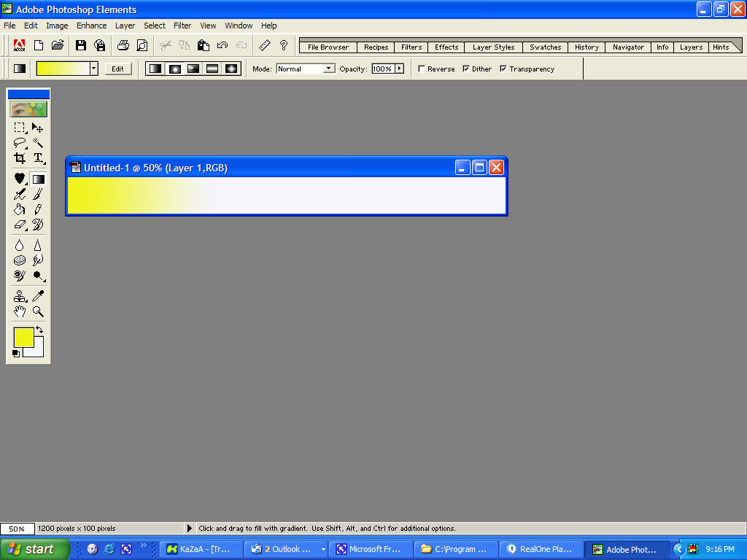Toggle the Transparency checkbox
This screenshot has height=560, width=747.
tap(503, 69)
